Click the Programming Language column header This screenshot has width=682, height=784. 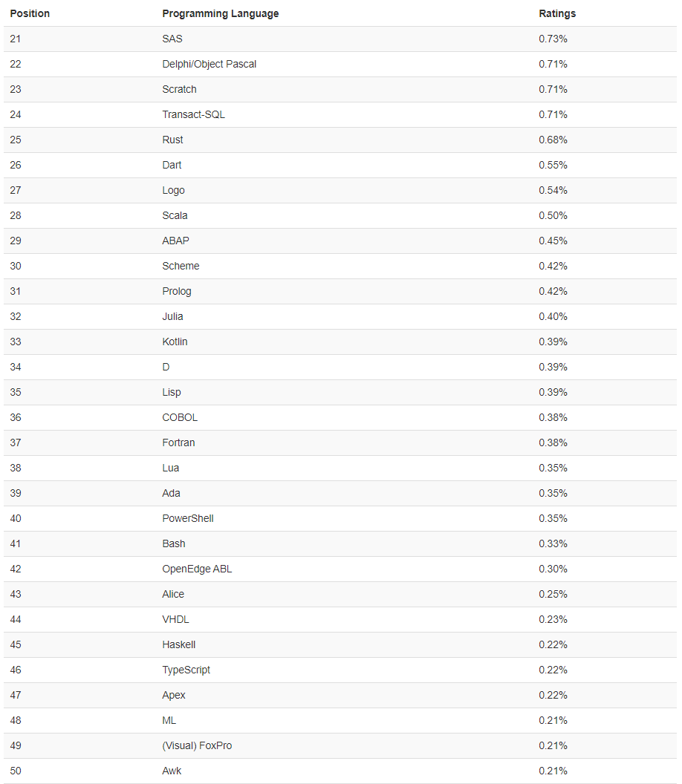click(x=220, y=13)
